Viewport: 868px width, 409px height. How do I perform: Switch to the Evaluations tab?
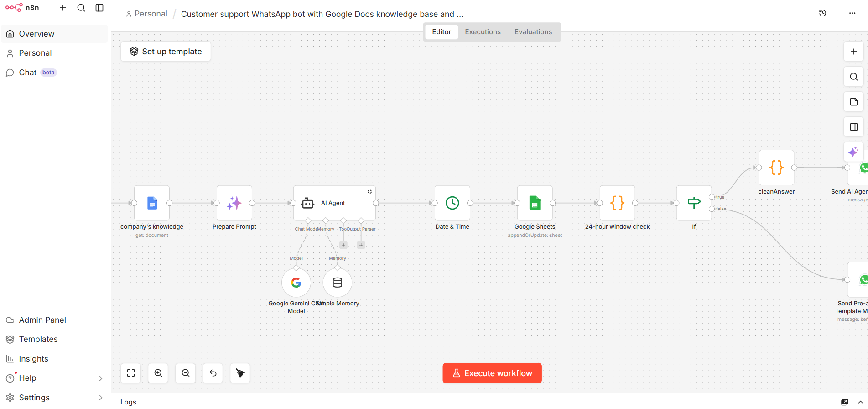[x=533, y=32]
